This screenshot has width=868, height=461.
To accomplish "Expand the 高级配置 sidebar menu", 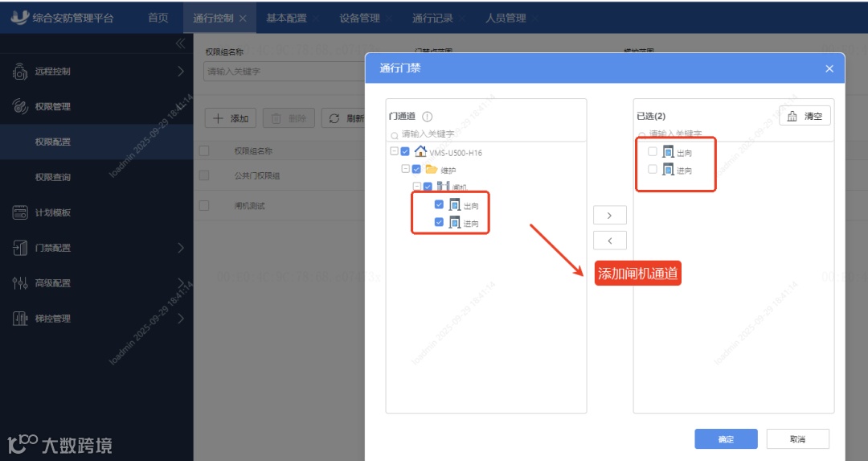I will tap(181, 283).
